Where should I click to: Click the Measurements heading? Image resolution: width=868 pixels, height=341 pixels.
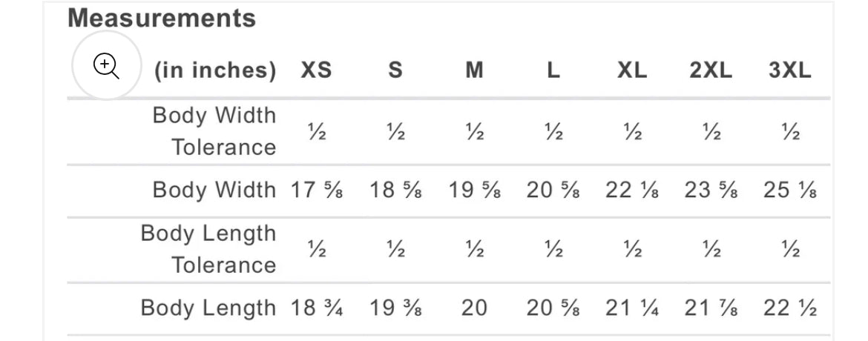click(162, 19)
